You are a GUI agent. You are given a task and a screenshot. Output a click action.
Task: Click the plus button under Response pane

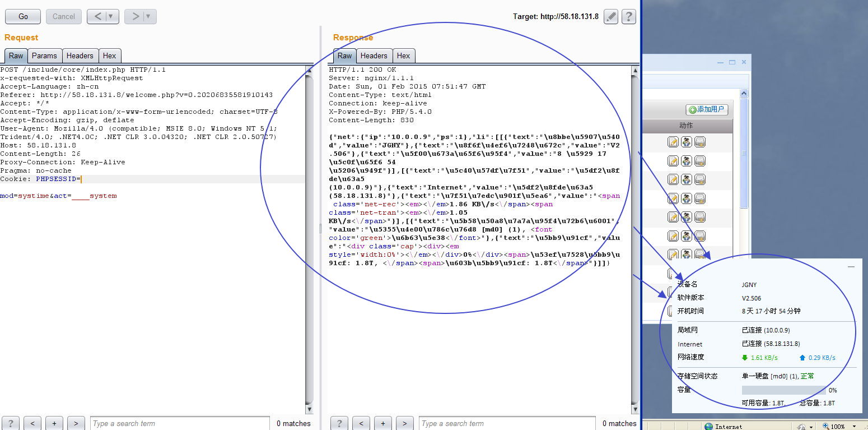[x=383, y=423]
